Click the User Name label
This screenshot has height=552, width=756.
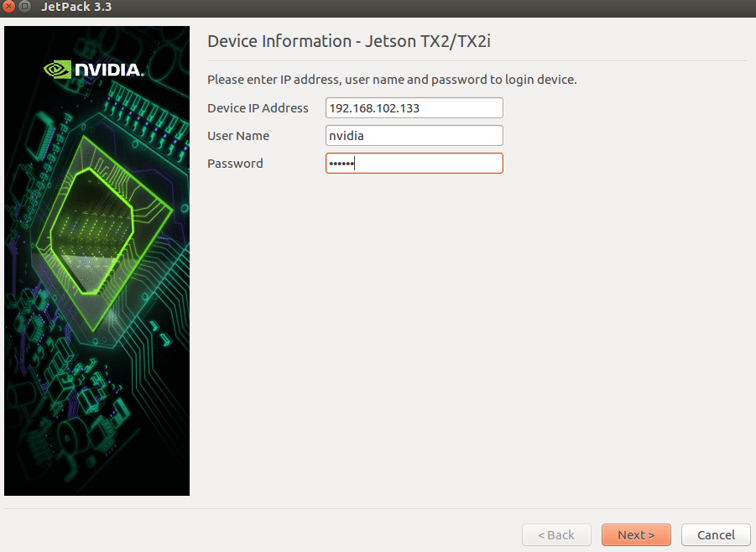tap(238, 135)
